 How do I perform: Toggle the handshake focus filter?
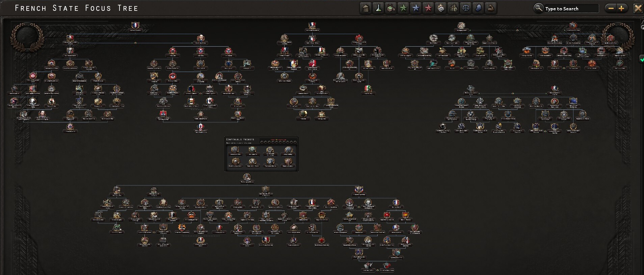[441, 8]
